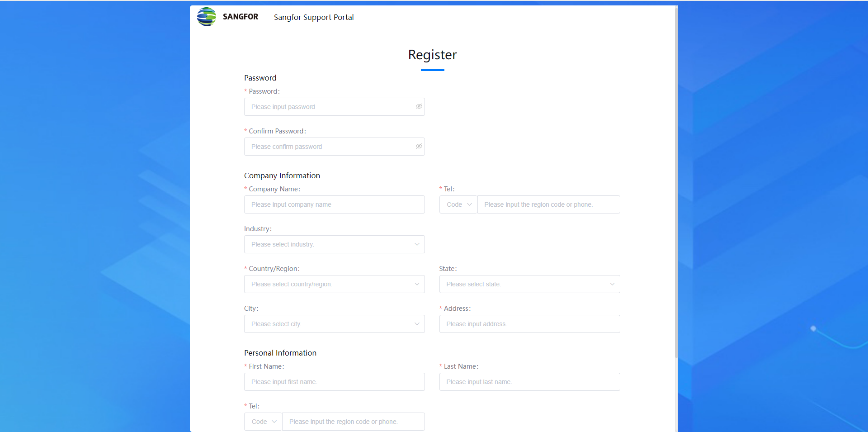Toggle visibility eye in Confirm Password field
This screenshot has width=868, height=432.
[x=419, y=147]
